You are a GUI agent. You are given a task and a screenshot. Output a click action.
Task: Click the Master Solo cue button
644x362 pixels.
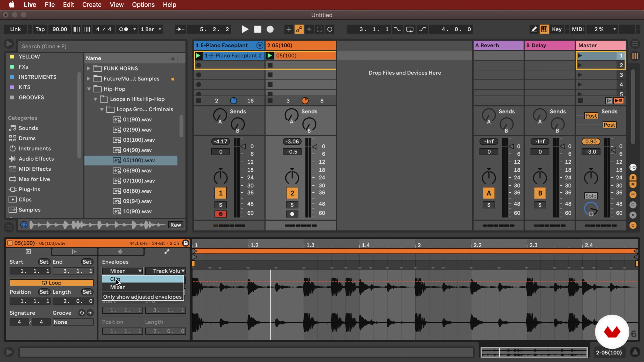(591, 196)
